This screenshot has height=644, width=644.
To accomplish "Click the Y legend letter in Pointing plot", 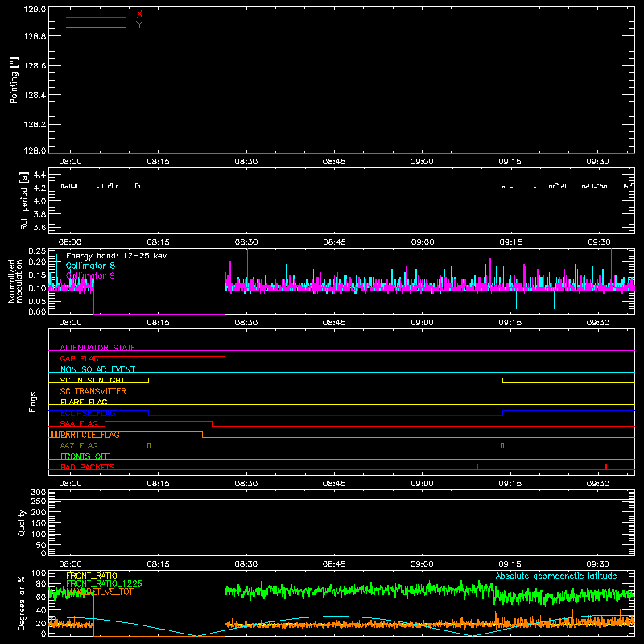I will [x=139, y=25].
